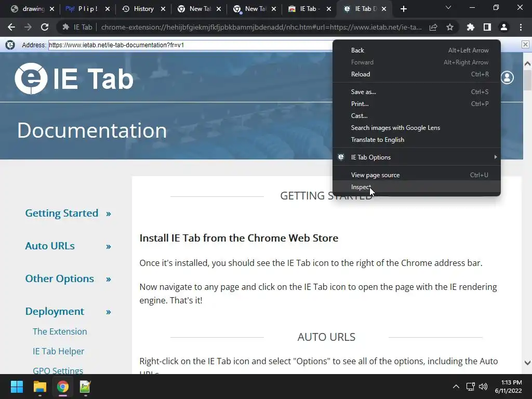Close the History tab
The height and width of the screenshot is (399, 532).
163,9
